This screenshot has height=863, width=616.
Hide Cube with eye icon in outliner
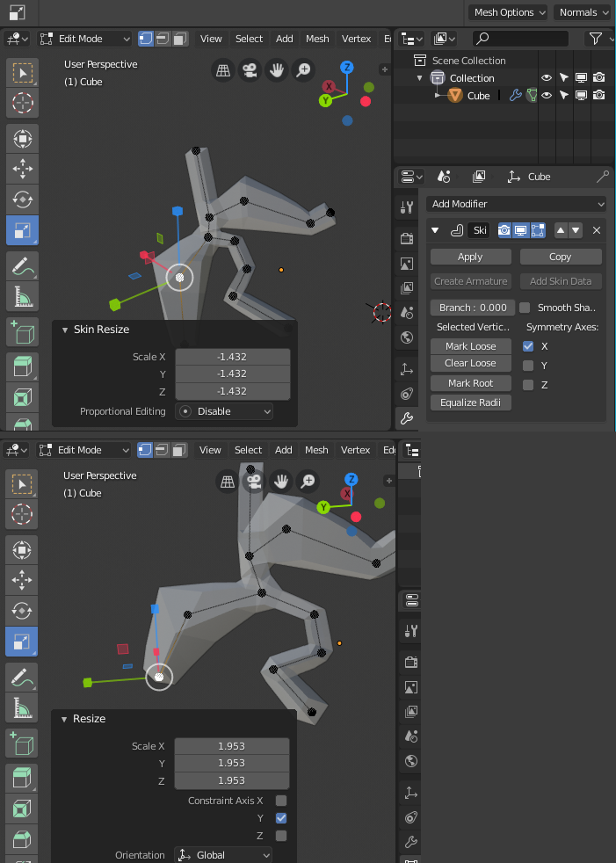(546, 95)
